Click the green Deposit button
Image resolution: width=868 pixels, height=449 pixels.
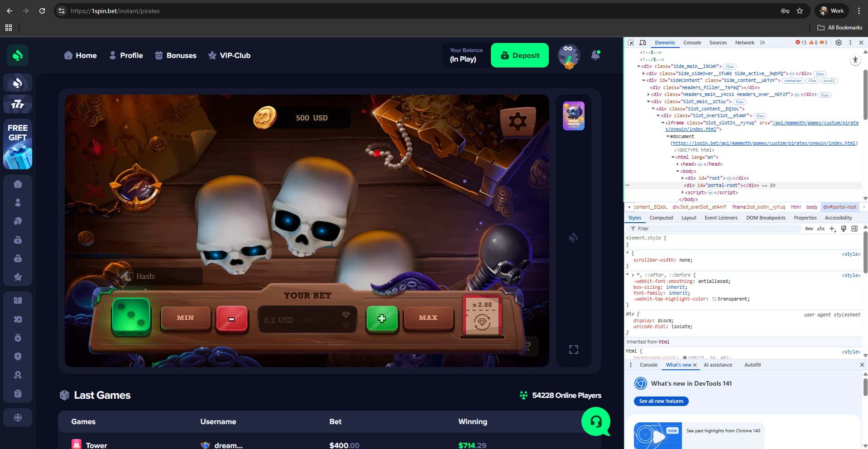coord(519,55)
